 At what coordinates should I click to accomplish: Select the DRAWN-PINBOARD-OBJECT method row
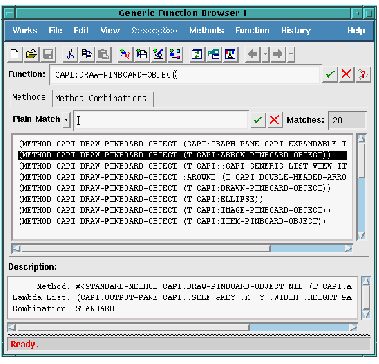coord(183,188)
